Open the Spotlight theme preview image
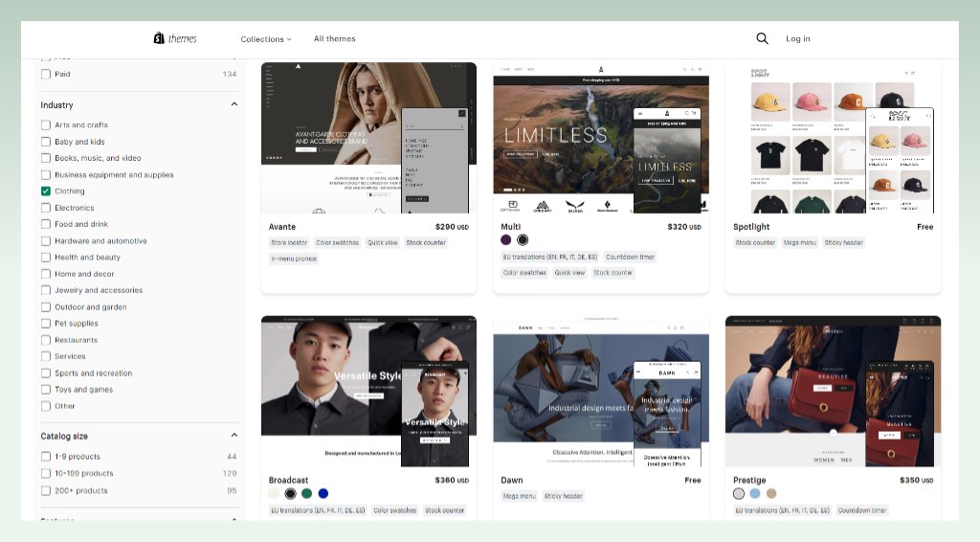The height and width of the screenshot is (542, 980). (x=834, y=138)
